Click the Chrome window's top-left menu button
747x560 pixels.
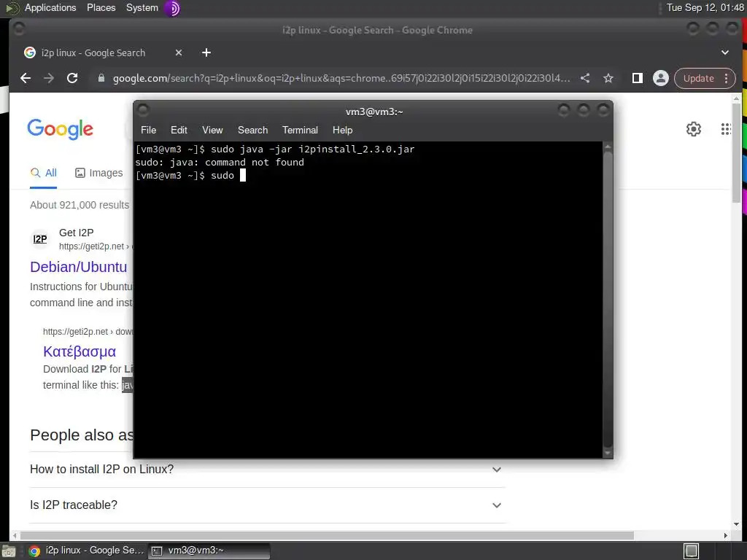(x=19, y=29)
